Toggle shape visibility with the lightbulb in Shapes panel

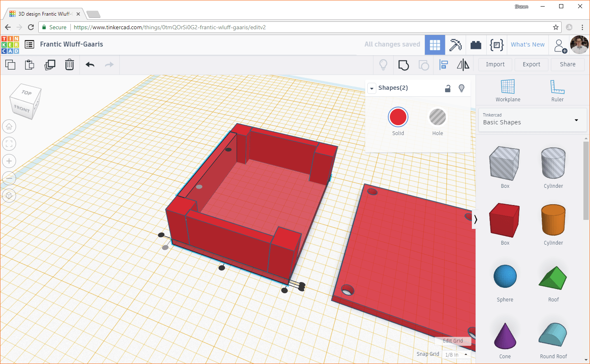point(462,88)
